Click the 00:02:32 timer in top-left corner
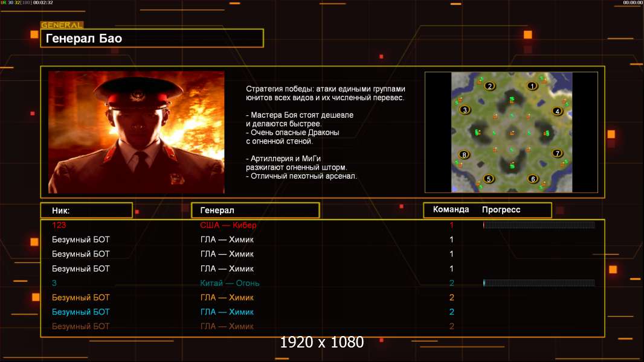 tap(43, 2)
